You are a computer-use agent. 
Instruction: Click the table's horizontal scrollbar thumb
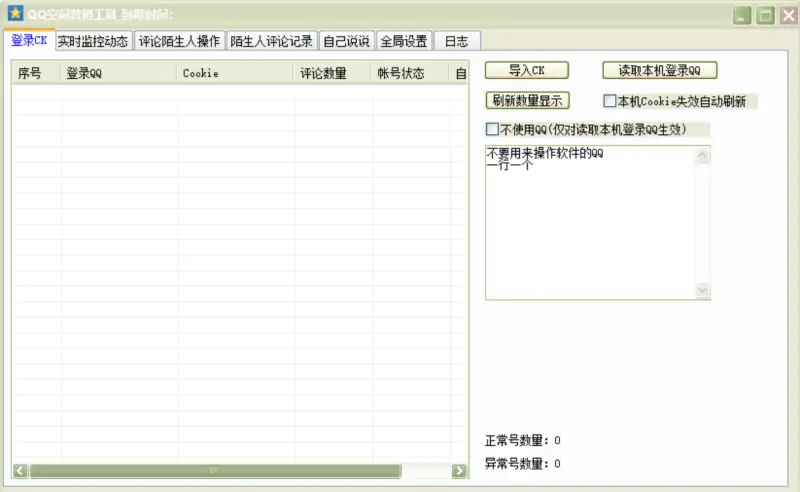click(215, 470)
